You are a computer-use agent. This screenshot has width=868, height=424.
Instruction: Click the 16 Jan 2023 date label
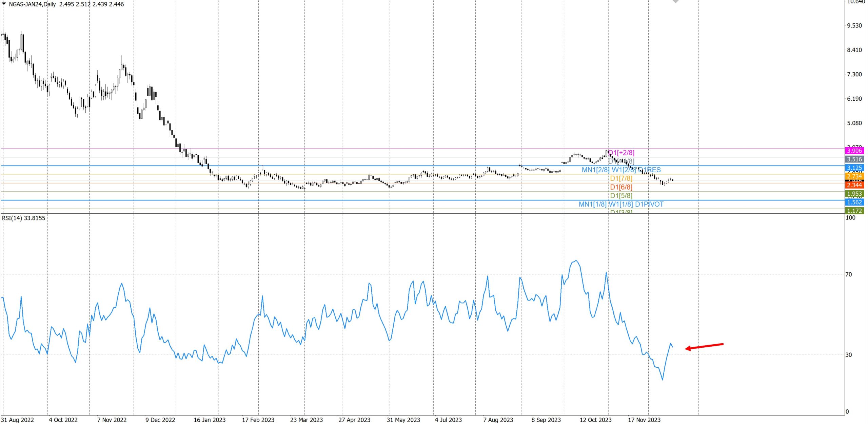[210, 420]
